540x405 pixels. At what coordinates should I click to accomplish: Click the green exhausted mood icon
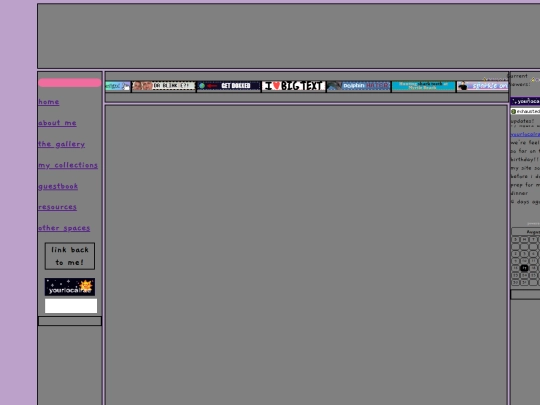click(x=513, y=111)
